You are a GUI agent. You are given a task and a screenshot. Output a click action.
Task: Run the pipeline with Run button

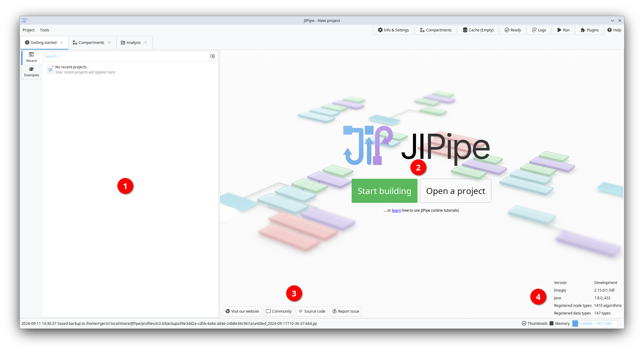click(x=563, y=30)
